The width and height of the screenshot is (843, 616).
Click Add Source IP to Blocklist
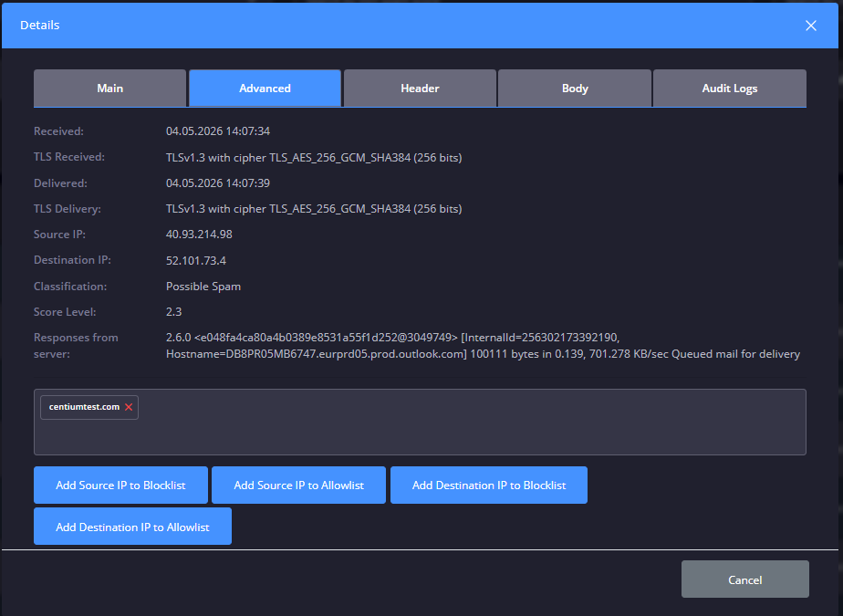[x=120, y=485]
